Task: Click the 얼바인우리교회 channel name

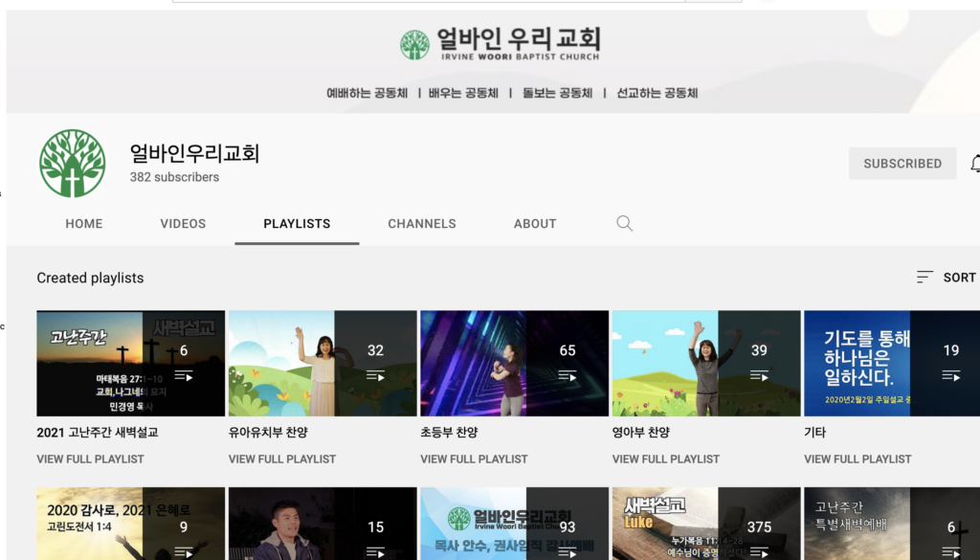Action: click(194, 153)
